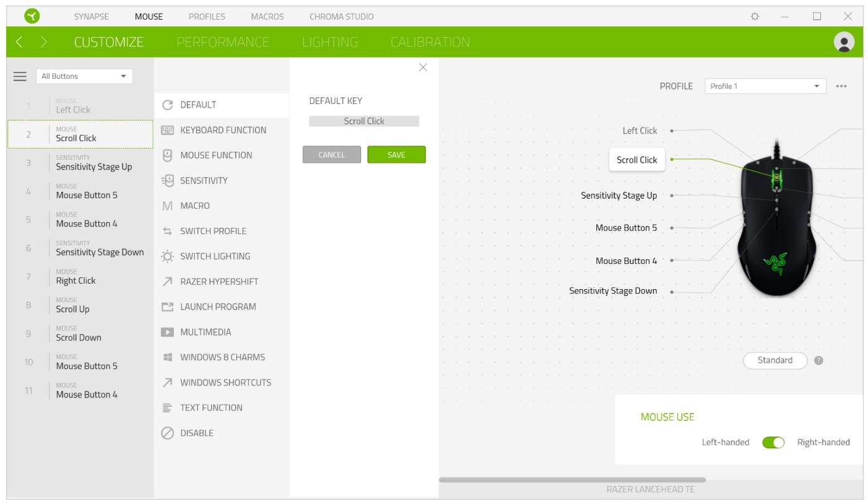Viewport: 868px width, 504px height.
Task: Open the Chroma Studio tab
Action: click(341, 16)
